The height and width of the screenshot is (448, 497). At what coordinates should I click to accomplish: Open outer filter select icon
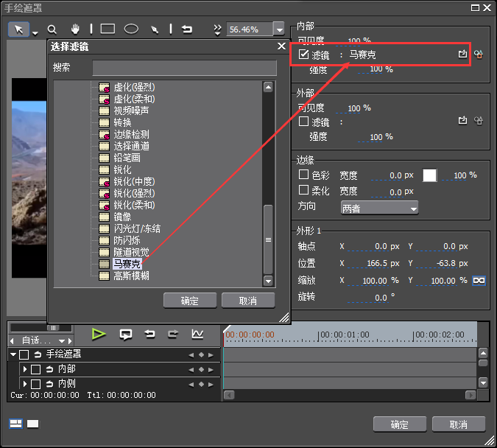(x=463, y=121)
